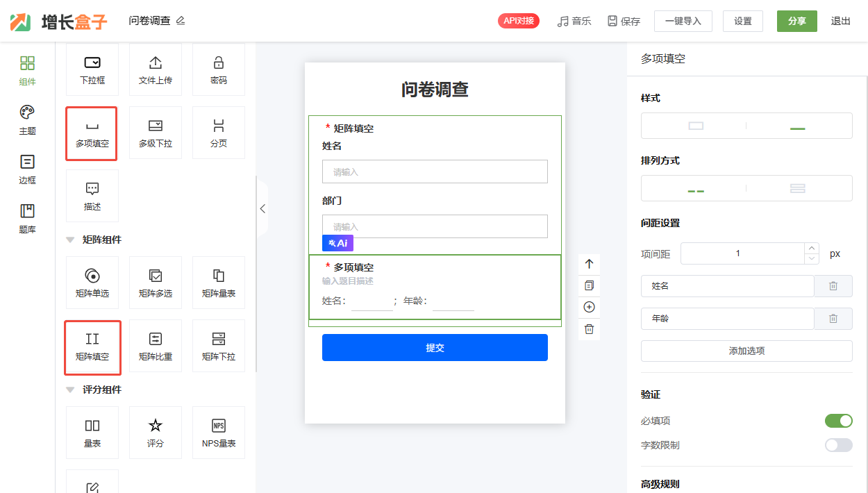Add the NPS量表 component
Image resolution: width=868 pixels, height=493 pixels.
click(219, 433)
